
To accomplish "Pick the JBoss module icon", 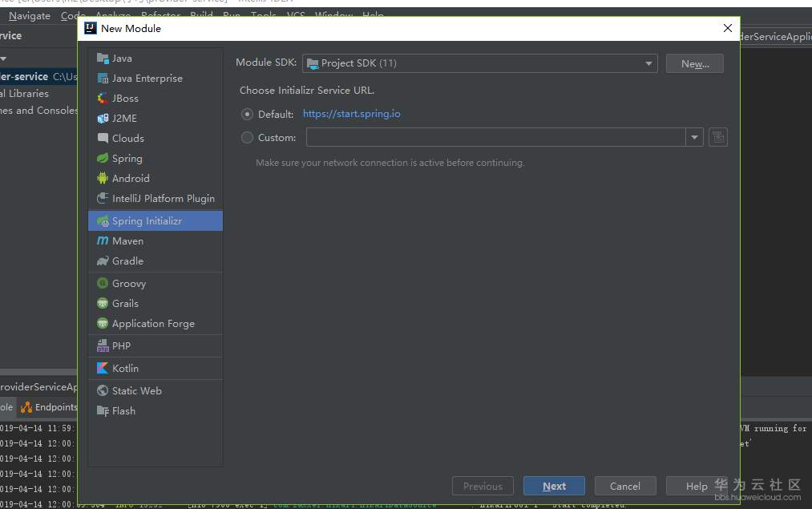I will coord(103,99).
